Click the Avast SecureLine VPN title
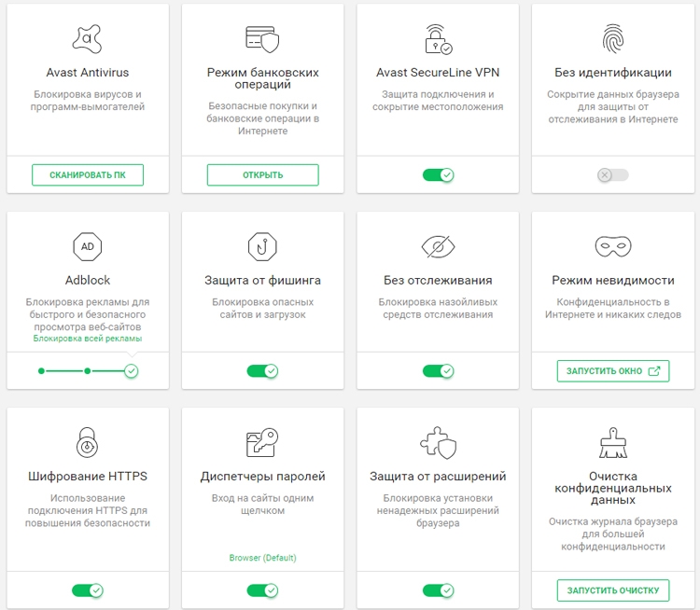The image size is (700, 610). pos(438,73)
